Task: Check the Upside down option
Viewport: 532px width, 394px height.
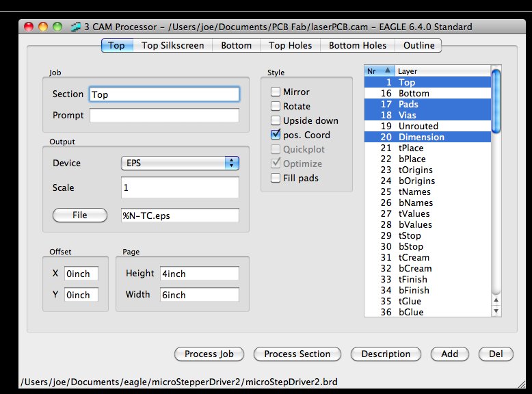Action: pyautogui.click(x=276, y=120)
